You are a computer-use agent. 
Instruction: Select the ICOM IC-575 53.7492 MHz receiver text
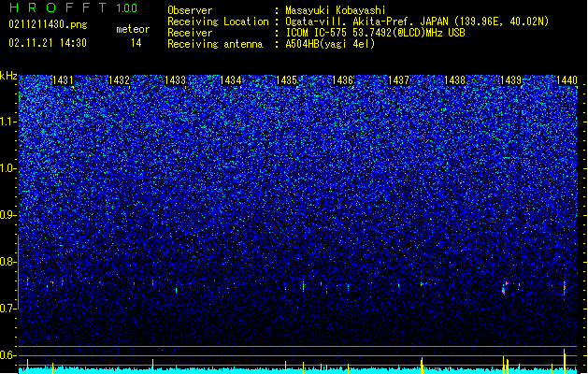[376, 33]
